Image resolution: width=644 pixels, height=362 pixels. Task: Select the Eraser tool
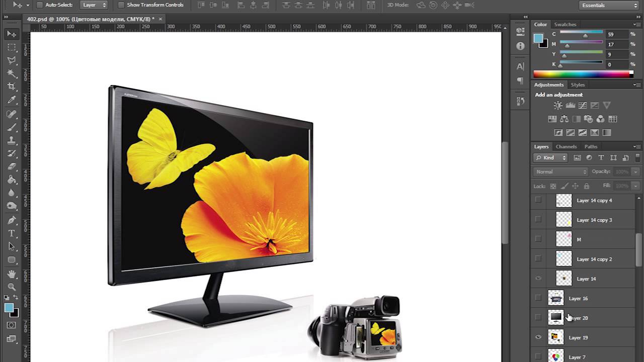click(12, 166)
